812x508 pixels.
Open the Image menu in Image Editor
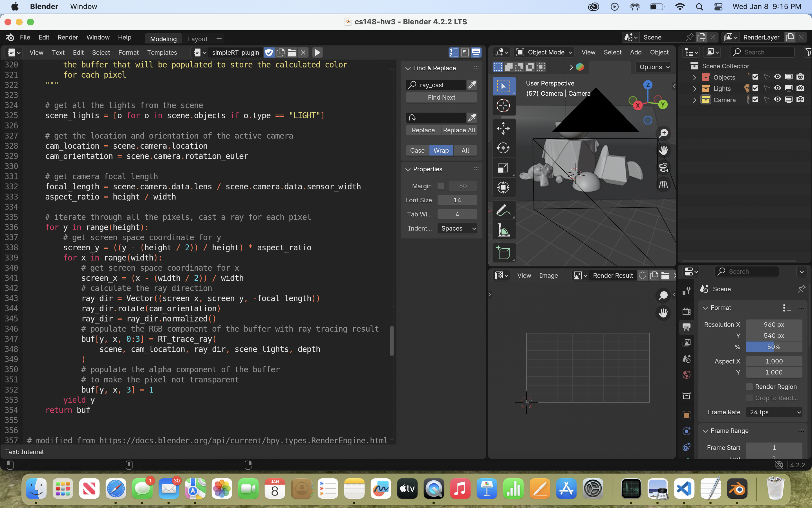(548, 275)
